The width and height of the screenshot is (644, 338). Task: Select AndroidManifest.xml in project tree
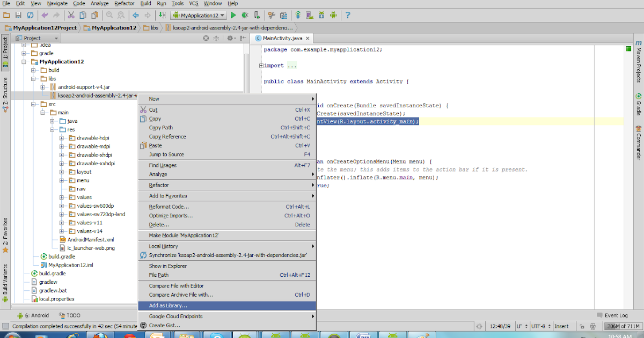click(86, 239)
